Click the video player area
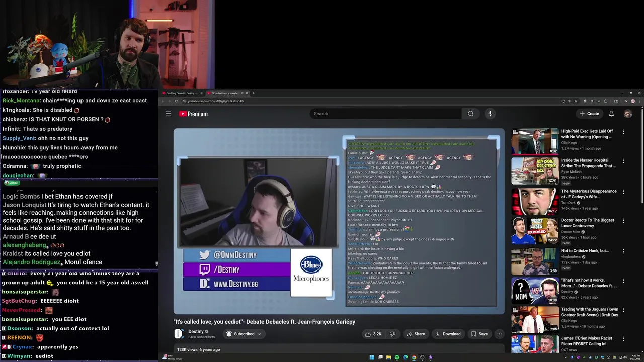The width and height of the screenshot is (644, 362). (x=339, y=221)
